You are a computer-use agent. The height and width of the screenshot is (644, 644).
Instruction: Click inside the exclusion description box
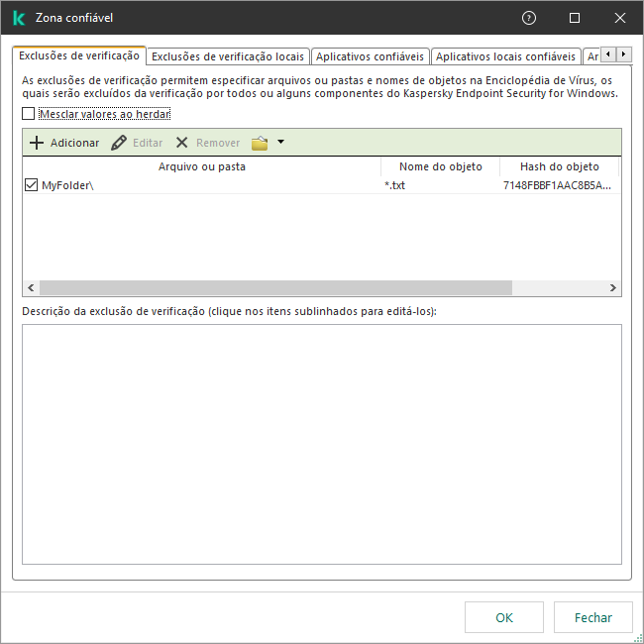(x=322, y=444)
